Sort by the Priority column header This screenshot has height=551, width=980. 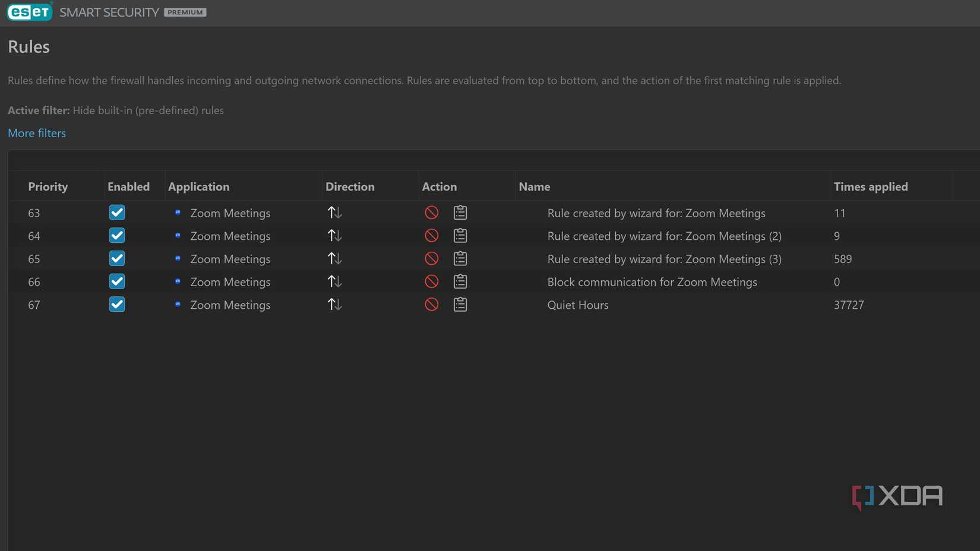(48, 186)
